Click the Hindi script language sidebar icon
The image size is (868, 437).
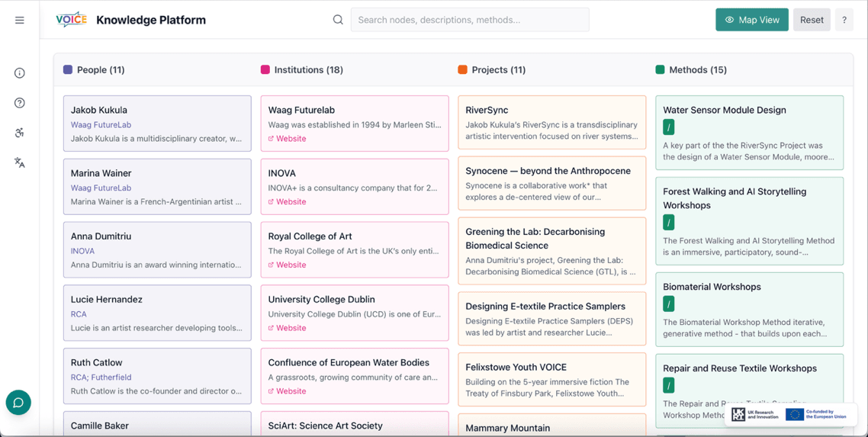pyautogui.click(x=19, y=133)
